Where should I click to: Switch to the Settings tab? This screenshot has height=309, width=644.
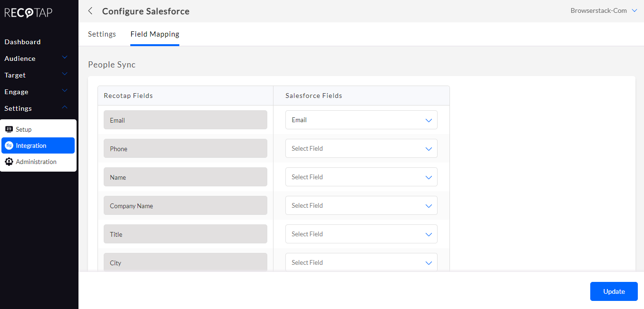102,34
